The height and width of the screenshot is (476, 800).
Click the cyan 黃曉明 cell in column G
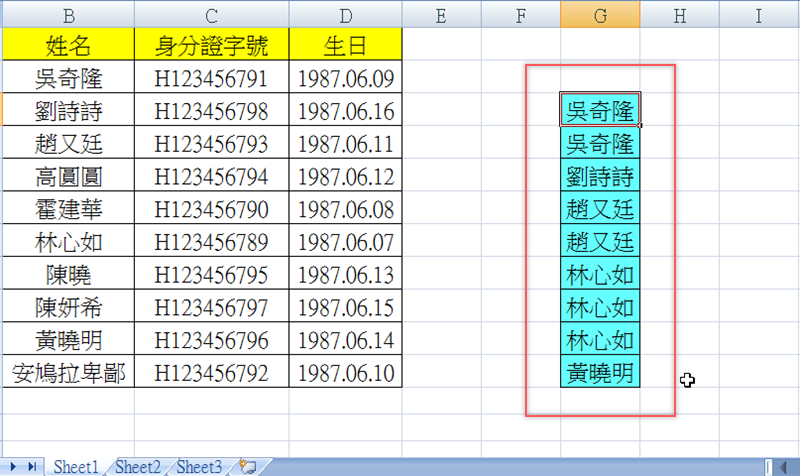coord(600,372)
